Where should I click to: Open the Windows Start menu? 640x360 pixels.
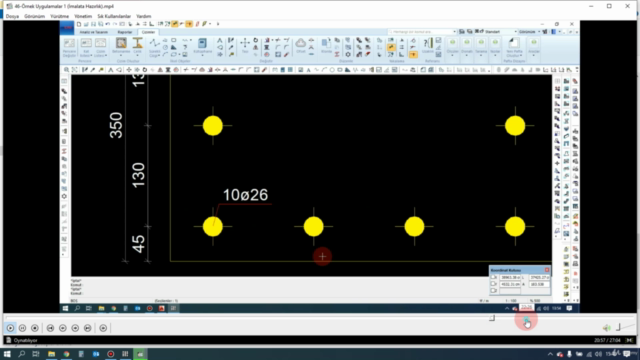point(7,354)
